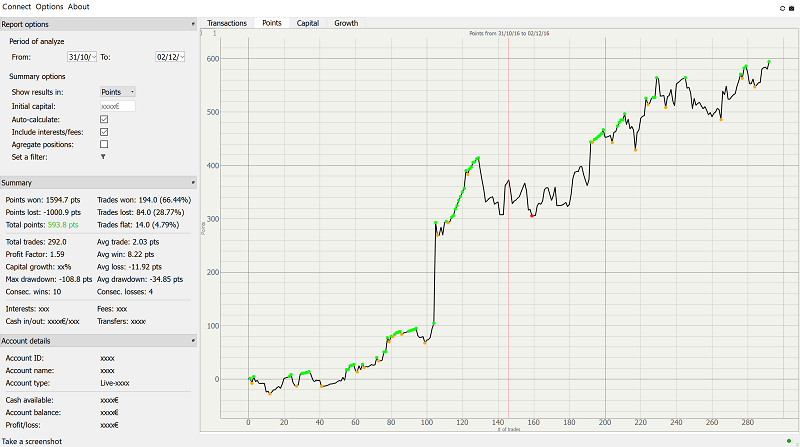The height and width of the screenshot is (447, 800).
Task: Toggle the Auto-calculate checkbox
Action: point(104,119)
